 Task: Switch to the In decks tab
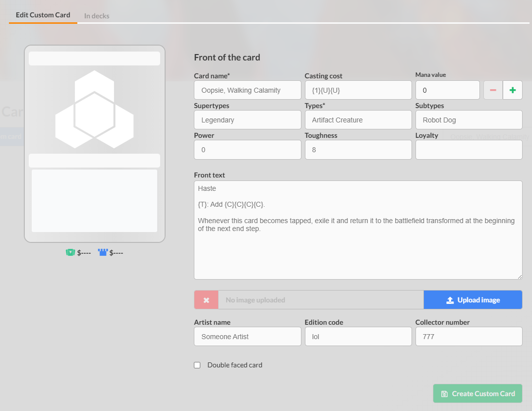97,16
